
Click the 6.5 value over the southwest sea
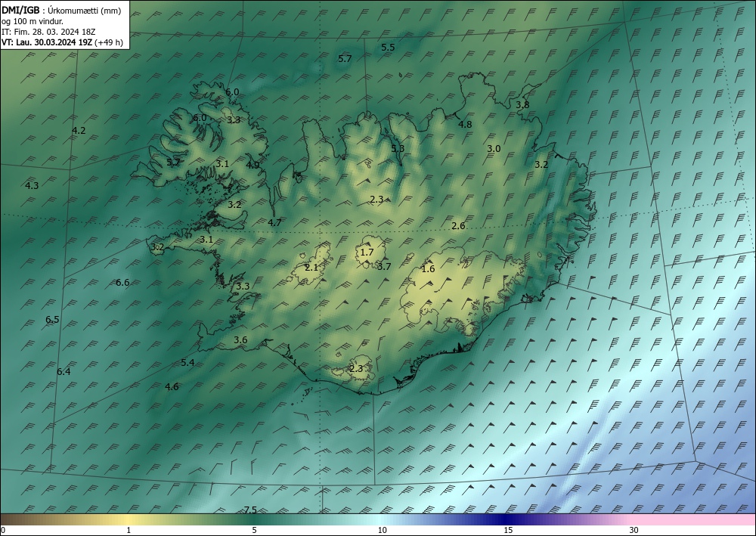coord(52,319)
